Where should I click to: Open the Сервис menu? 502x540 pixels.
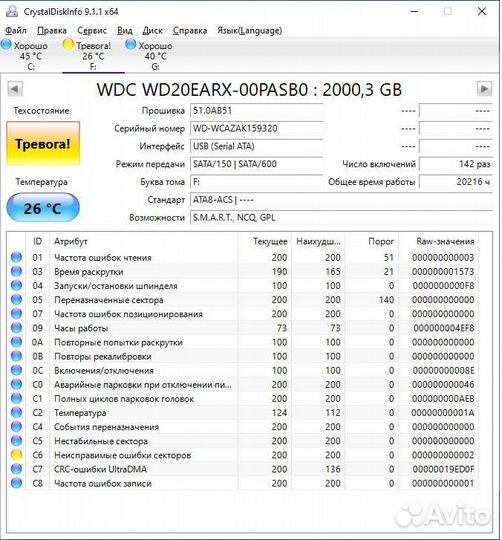point(92,31)
